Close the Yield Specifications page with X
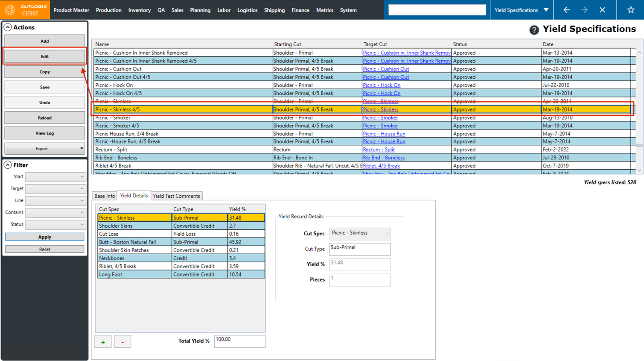Viewport: 644px width, 361px height. pos(602,10)
